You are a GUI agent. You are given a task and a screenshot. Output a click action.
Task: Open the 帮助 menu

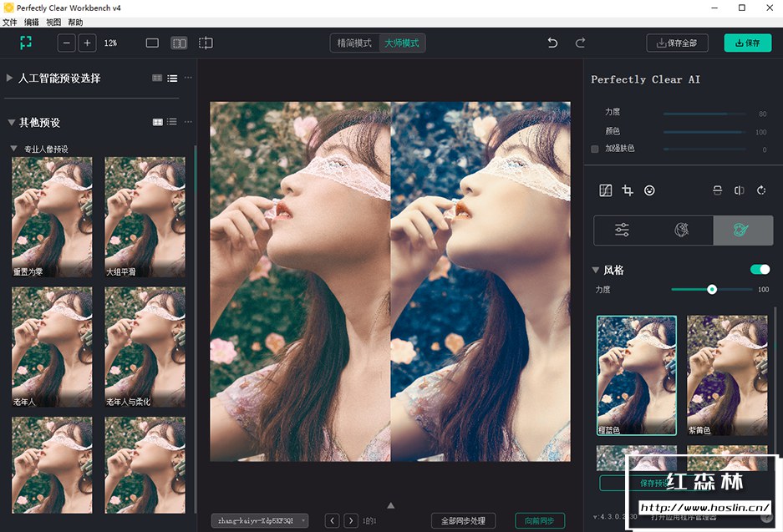click(x=75, y=23)
